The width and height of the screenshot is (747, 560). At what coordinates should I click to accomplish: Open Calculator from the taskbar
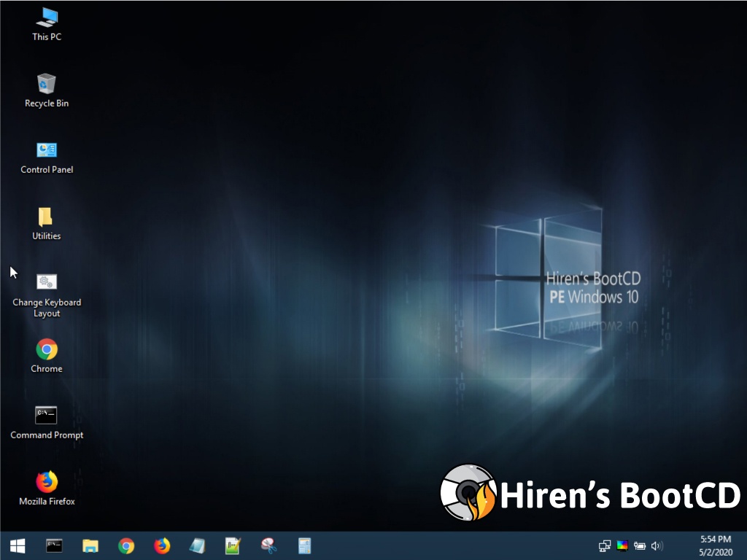point(304,545)
